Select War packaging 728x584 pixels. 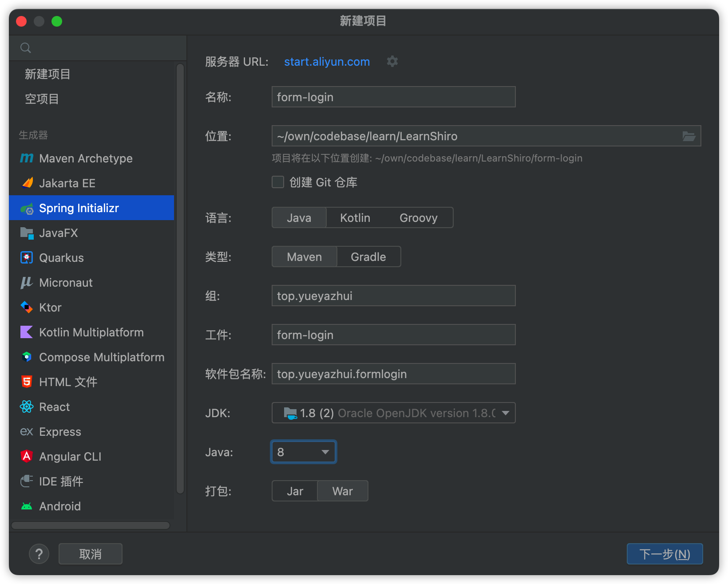click(343, 491)
